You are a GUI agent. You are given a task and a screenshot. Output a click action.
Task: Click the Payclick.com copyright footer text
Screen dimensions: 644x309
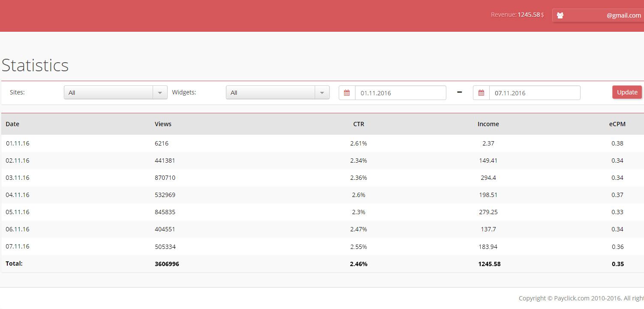581,298
